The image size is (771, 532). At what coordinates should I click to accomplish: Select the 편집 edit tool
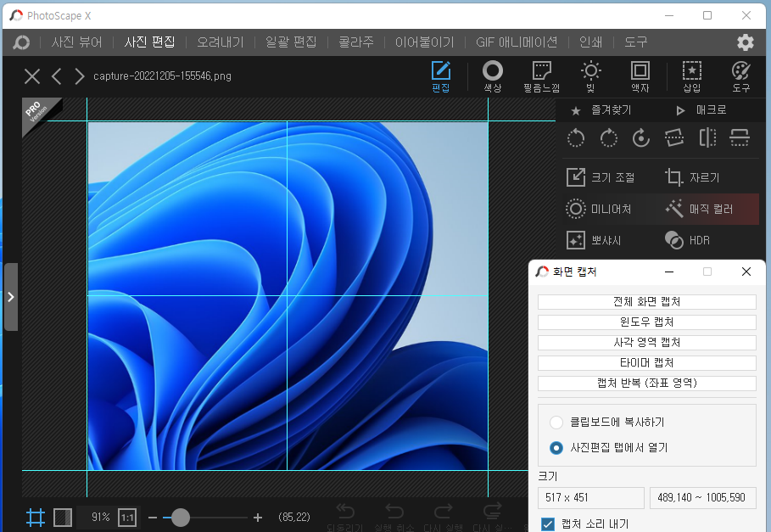click(440, 76)
